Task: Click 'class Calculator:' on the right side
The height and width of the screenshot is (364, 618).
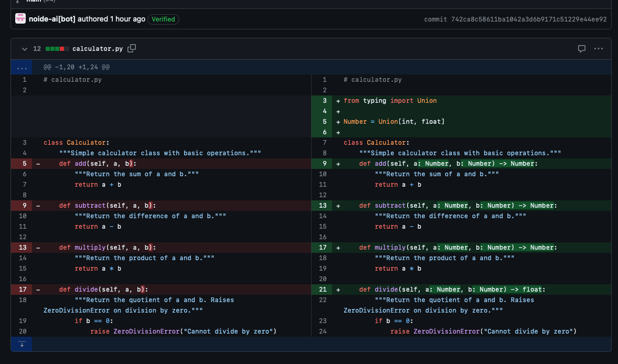Action: click(x=376, y=143)
